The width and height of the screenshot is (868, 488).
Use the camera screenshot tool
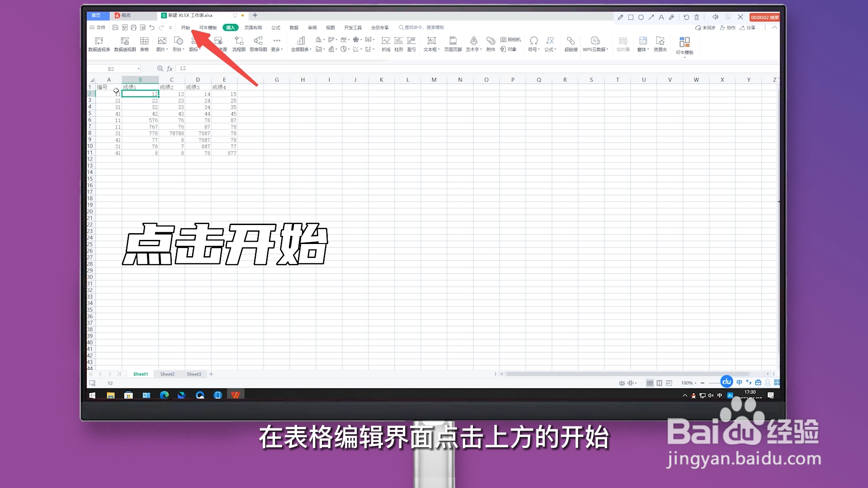point(510,40)
